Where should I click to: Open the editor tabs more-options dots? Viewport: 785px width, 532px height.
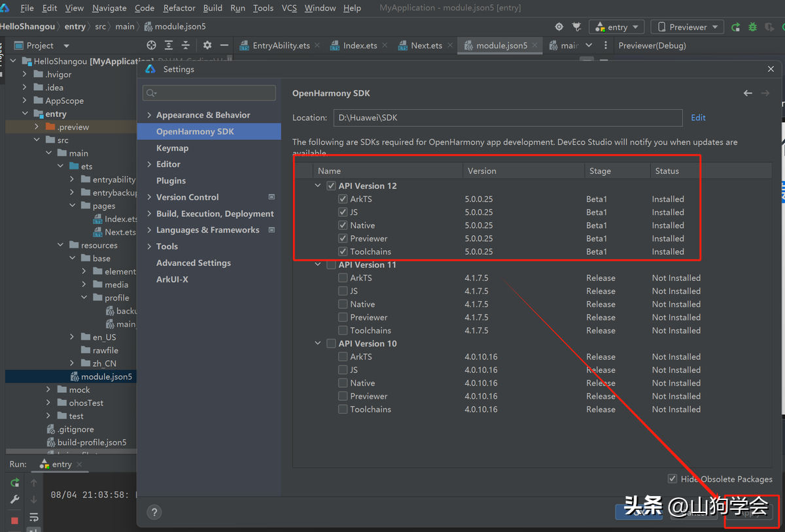point(606,45)
